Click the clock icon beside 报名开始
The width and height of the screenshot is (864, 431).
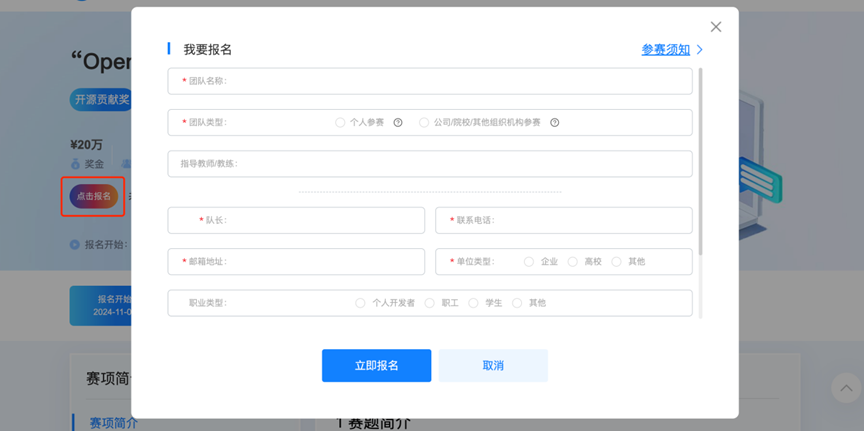point(75,245)
